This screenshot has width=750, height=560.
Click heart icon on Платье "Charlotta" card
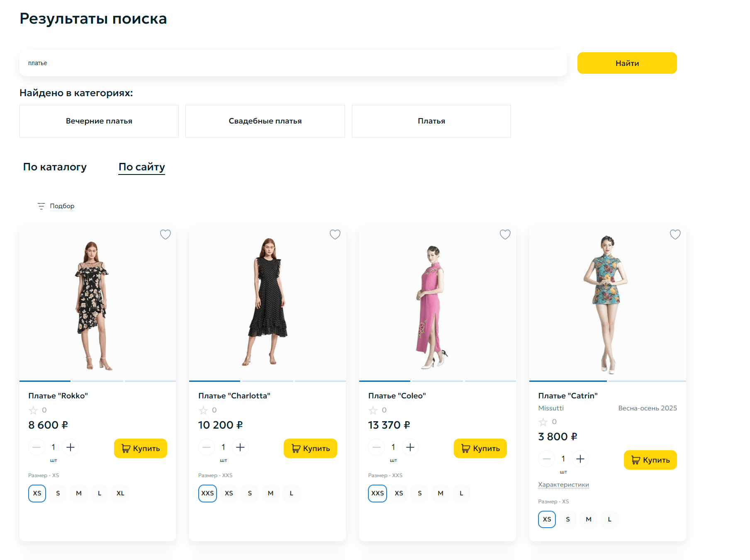(x=335, y=235)
